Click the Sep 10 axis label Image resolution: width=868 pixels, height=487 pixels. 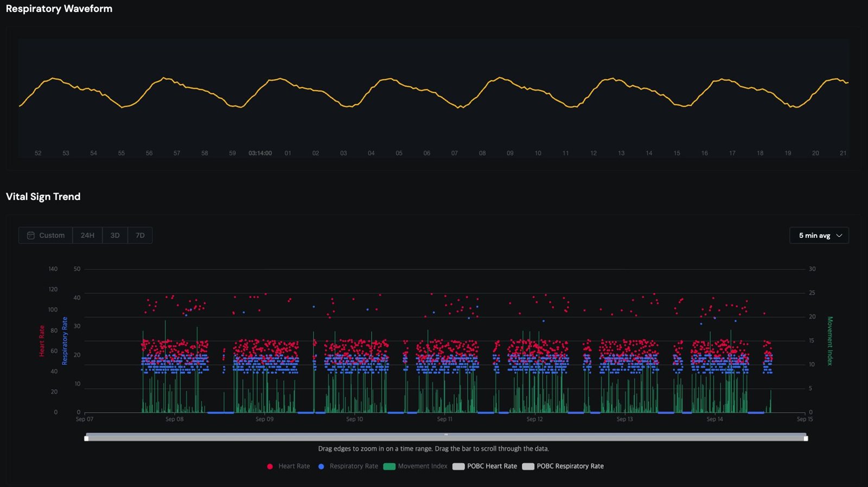coord(355,419)
